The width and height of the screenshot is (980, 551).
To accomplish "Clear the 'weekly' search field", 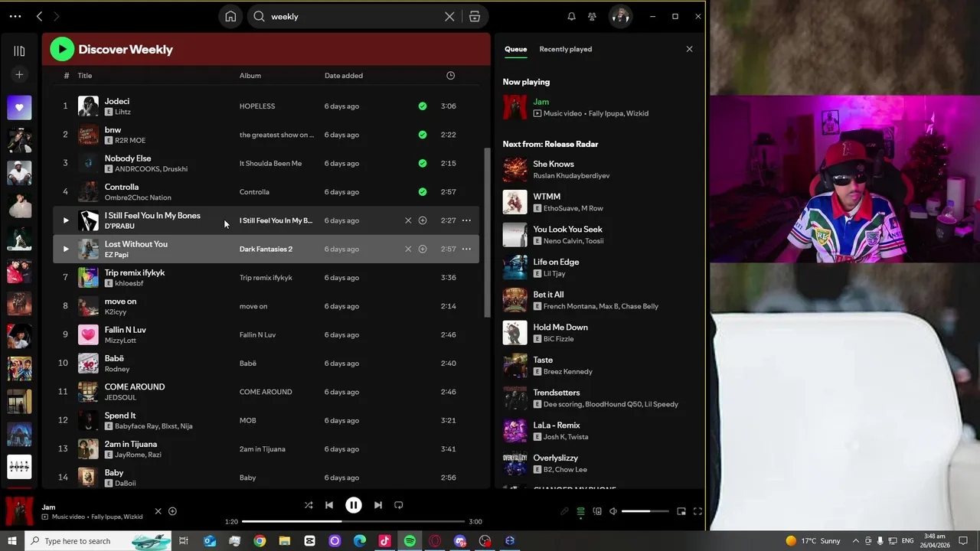I will click(449, 16).
